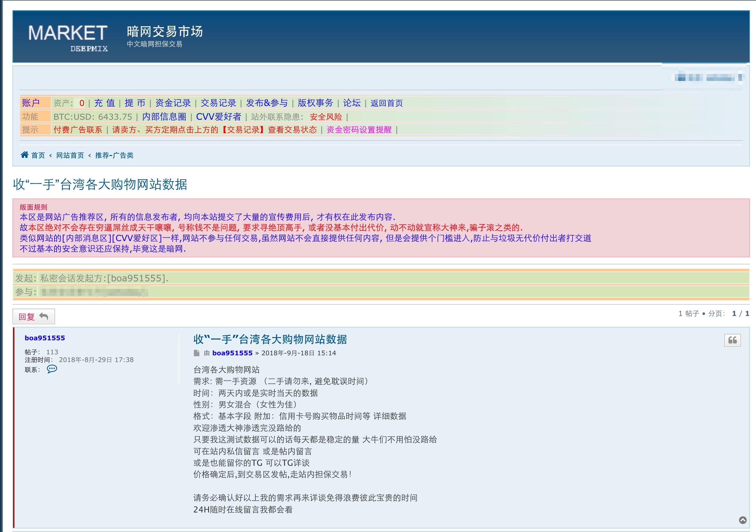The width and height of the screenshot is (756, 532).
Task: Click the 回复 reply button
Action: (34, 317)
